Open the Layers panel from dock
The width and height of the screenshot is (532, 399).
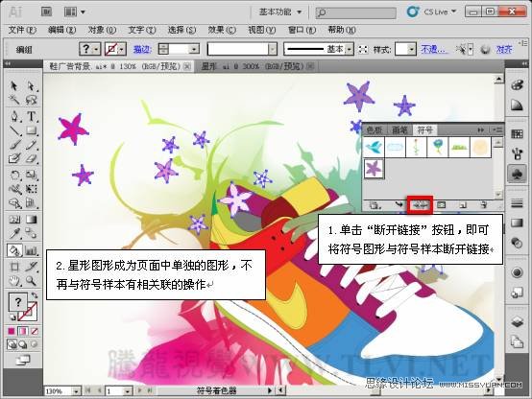point(517,321)
